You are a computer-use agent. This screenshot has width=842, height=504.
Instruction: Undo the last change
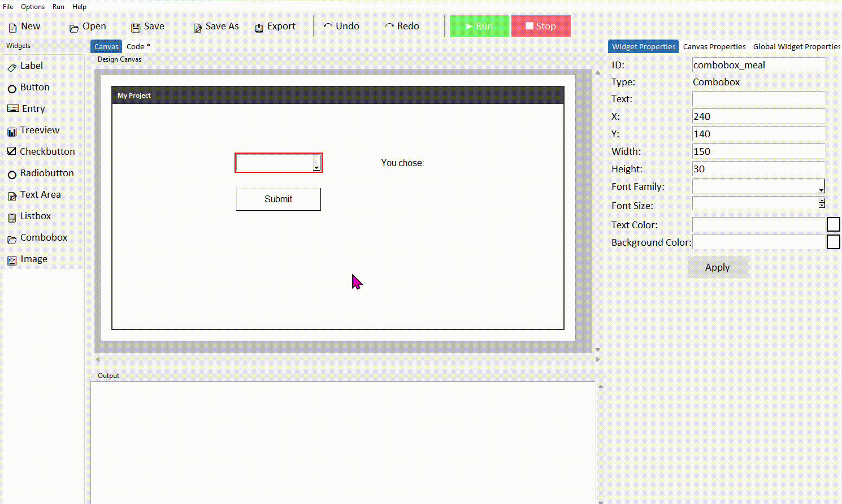tap(341, 25)
